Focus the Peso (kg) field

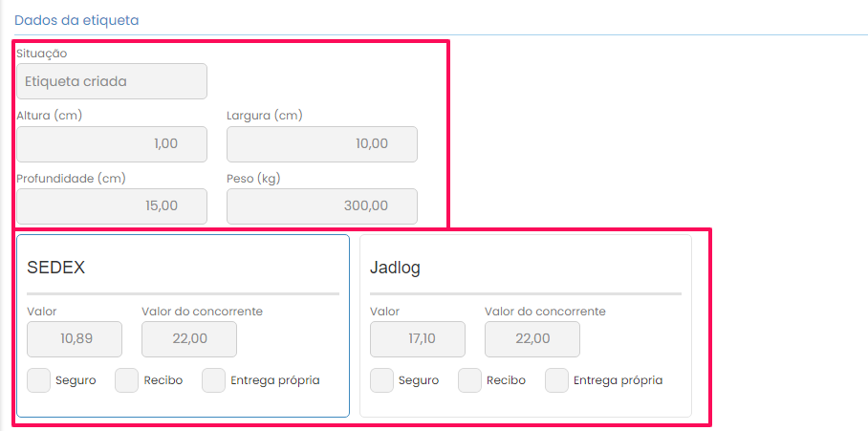pos(321,205)
